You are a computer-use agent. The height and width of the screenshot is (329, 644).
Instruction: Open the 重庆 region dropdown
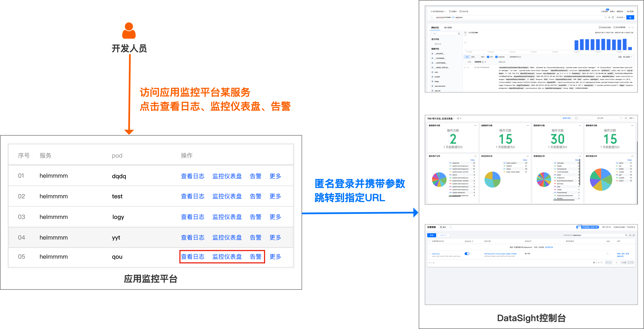[445, 227]
